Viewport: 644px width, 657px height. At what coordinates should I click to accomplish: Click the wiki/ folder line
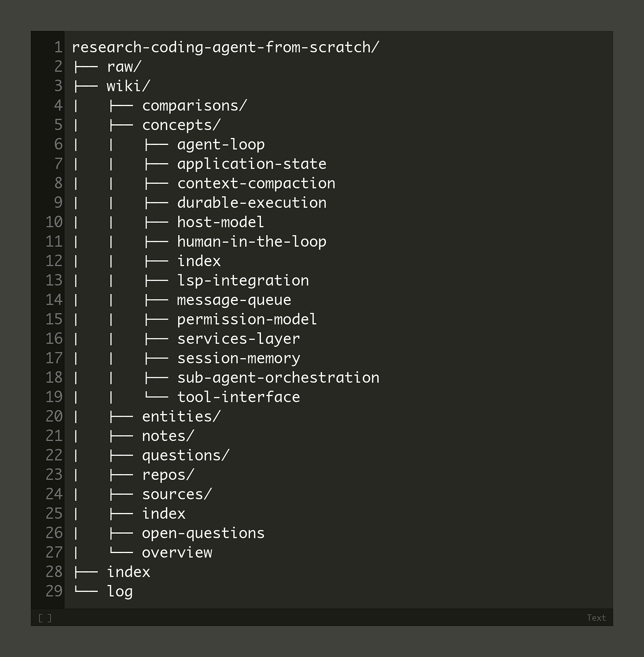(x=128, y=86)
